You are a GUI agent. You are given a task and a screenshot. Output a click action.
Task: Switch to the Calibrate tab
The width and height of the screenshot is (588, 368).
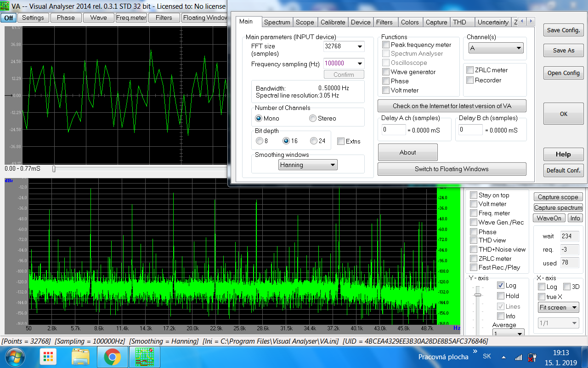[333, 22]
